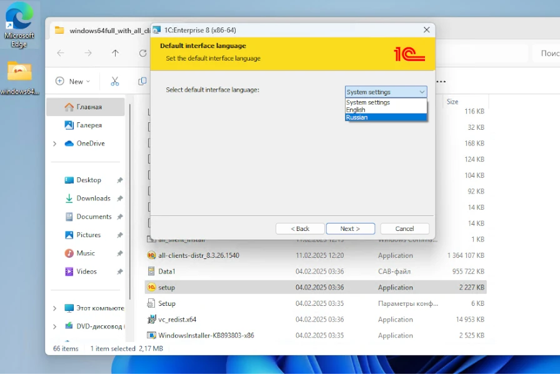Click the Back button in installer

[x=300, y=228]
